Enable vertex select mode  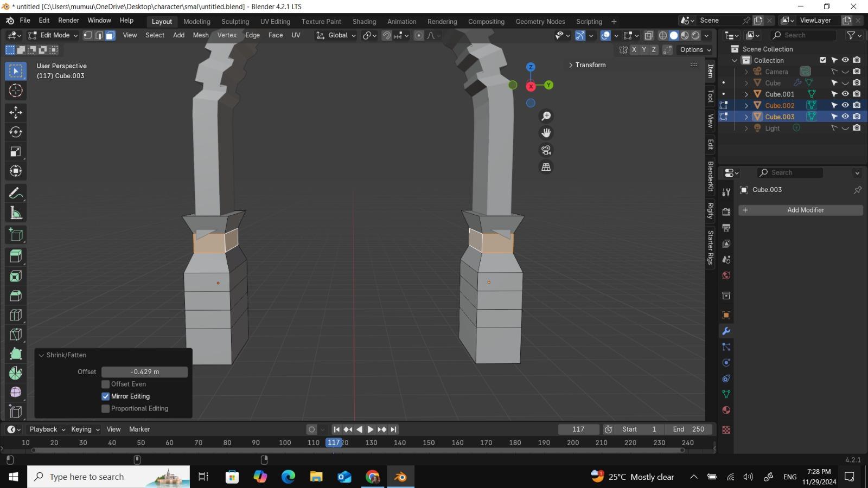coord(88,35)
